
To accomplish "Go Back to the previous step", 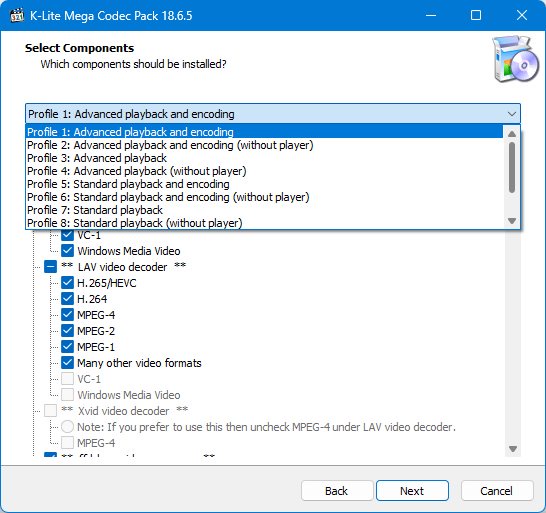I will point(337,491).
